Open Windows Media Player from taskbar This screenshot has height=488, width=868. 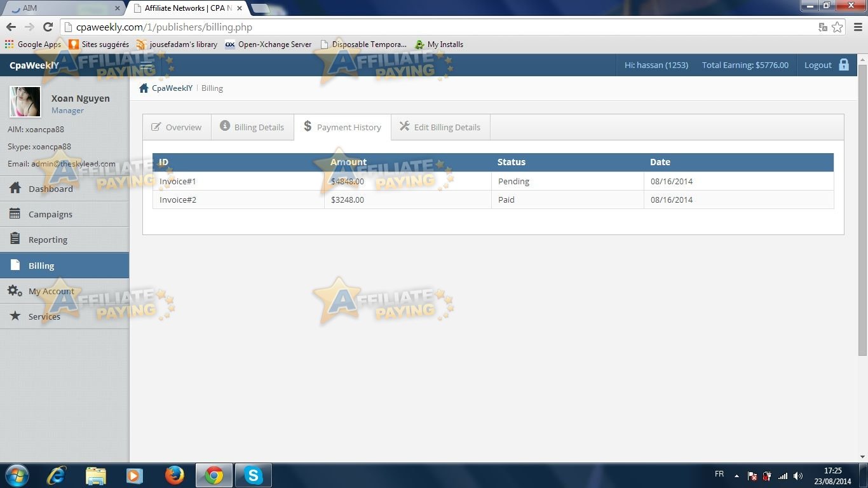point(134,475)
